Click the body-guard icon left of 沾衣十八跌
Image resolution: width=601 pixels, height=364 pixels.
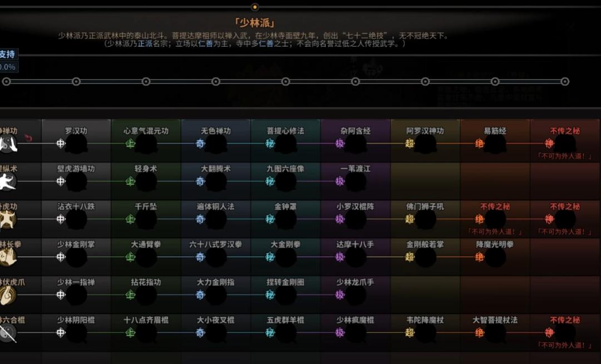point(8,219)
